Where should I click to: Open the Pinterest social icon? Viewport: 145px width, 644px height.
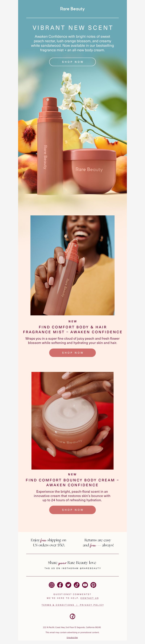click(93, 585)
